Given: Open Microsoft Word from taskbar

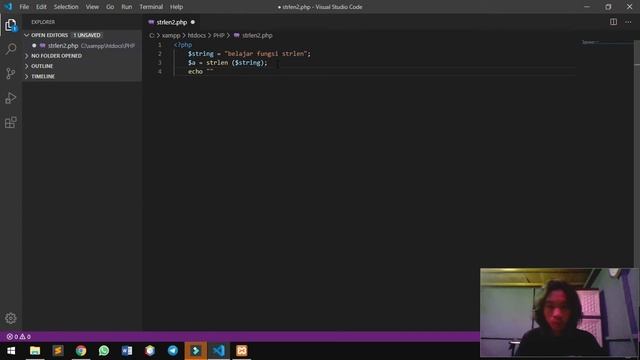Looking at the screenshot, I should (127, 351).
